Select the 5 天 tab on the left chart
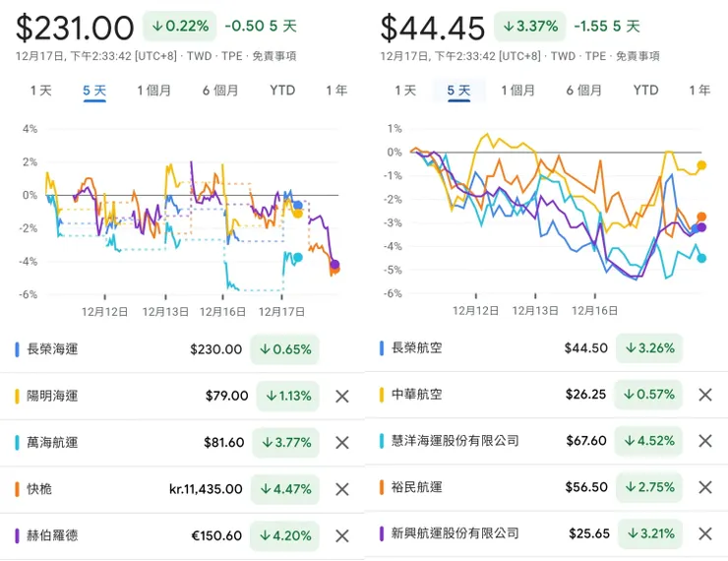 click(x=94, y=91)
